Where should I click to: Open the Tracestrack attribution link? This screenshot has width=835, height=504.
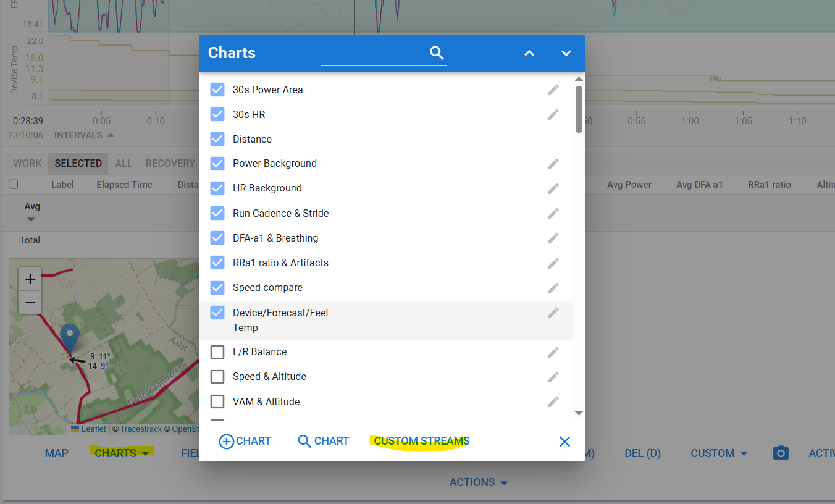point(141,429)
